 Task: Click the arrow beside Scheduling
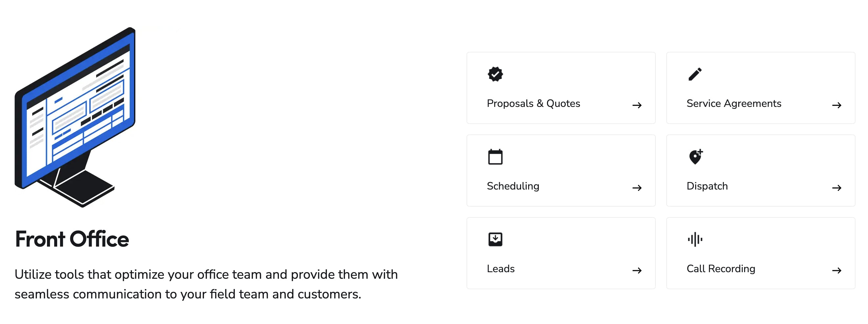[636, 188]
